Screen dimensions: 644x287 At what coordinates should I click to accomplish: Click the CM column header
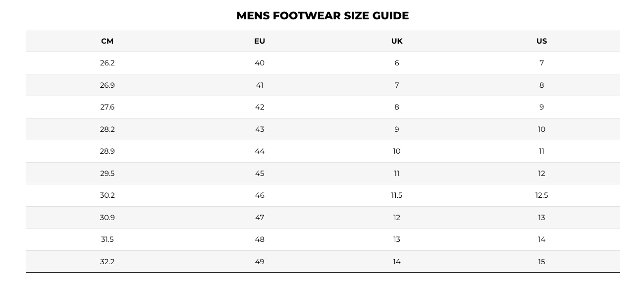click(x=107, y=41)
